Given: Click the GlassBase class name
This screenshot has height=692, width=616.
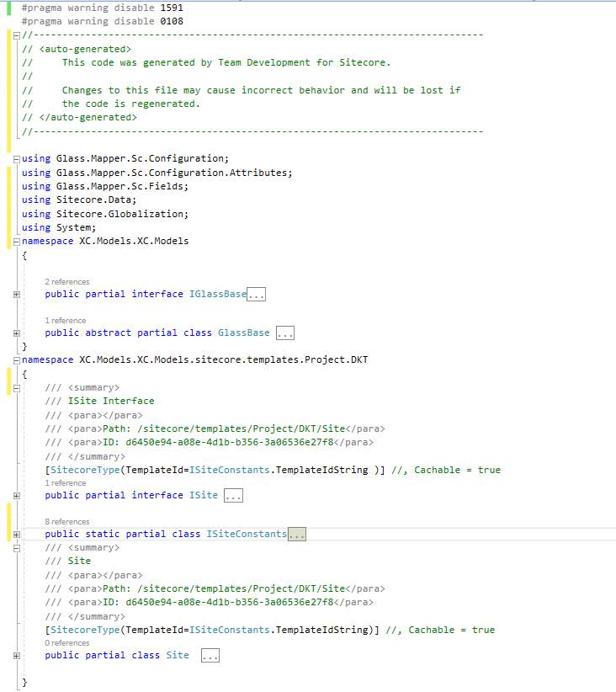Looking at the screenshot, I should click(243, 333).
